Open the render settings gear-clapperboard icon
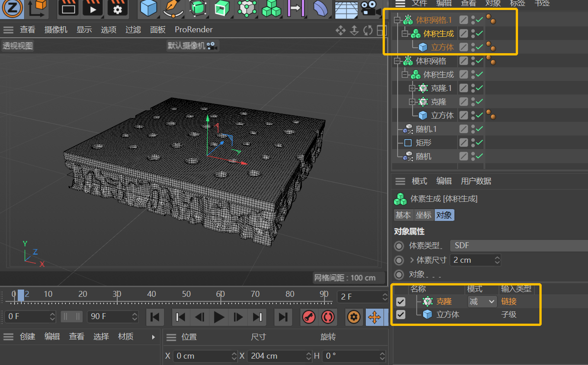This screenshot has width=588, height=365. (117, 8)
